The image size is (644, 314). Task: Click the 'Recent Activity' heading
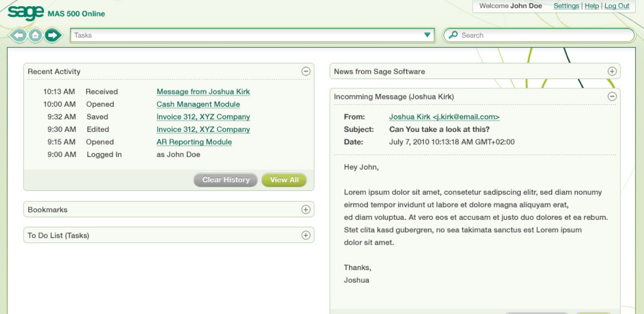point(54,72)
